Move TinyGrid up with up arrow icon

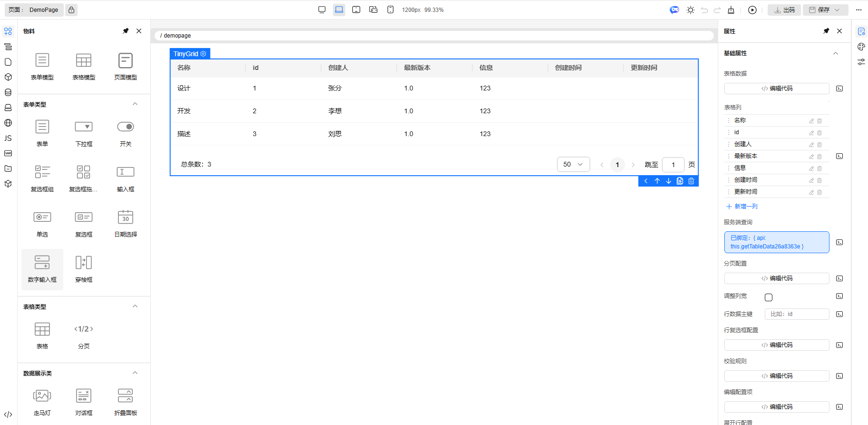tap(657, 181)
